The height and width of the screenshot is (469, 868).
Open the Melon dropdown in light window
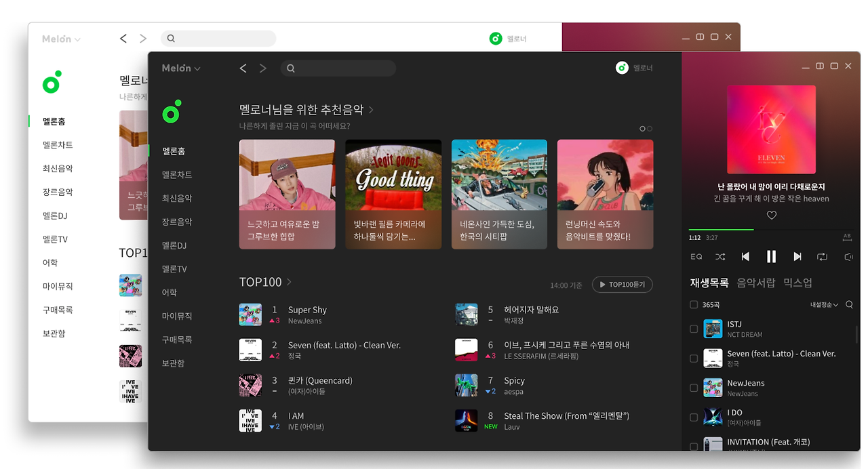[x=61, y=39]
